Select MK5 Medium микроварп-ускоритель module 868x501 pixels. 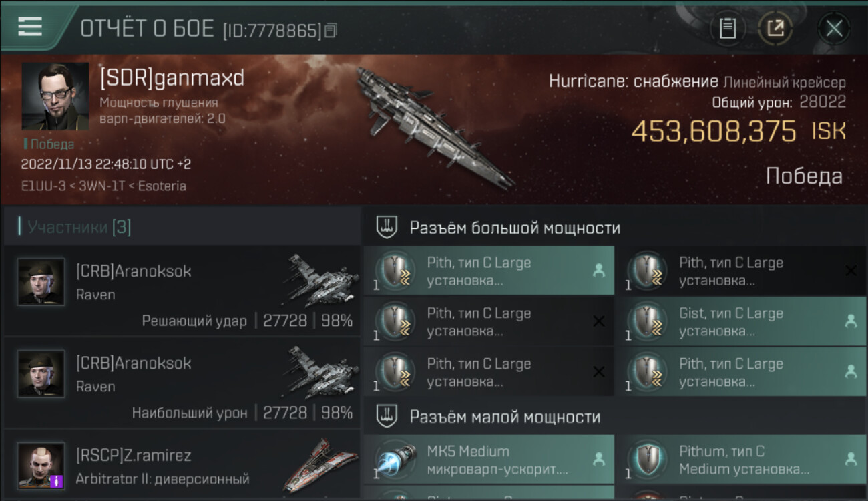coord(489,460)
